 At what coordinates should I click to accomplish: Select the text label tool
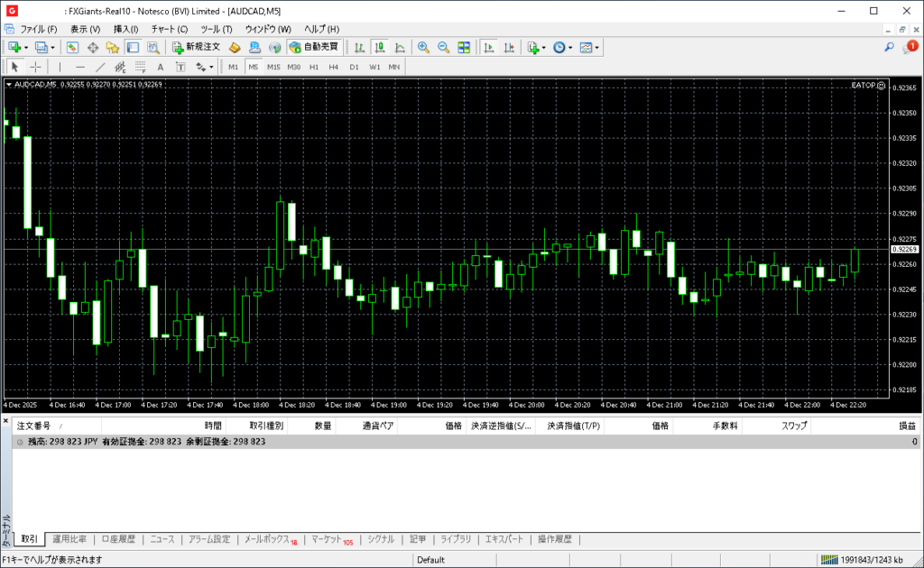pyautogui.click(x=161, y=67)
